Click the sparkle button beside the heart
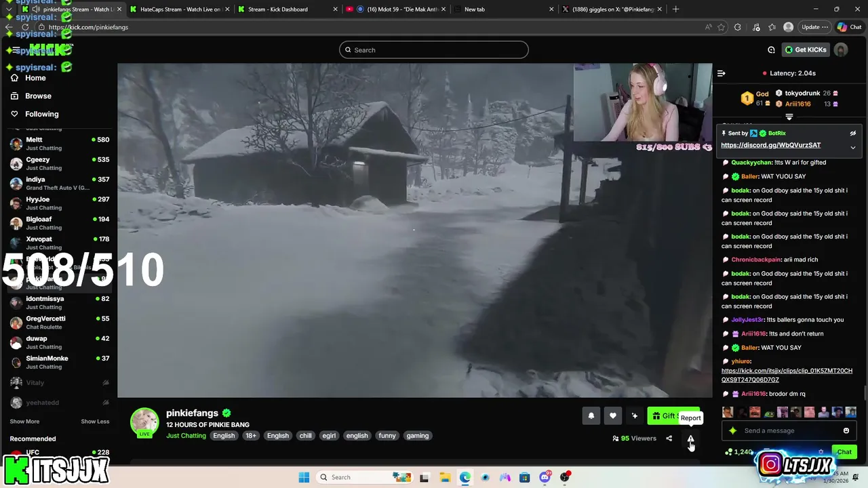The height and width of the screenshot is (488, 868). [634, 416]
